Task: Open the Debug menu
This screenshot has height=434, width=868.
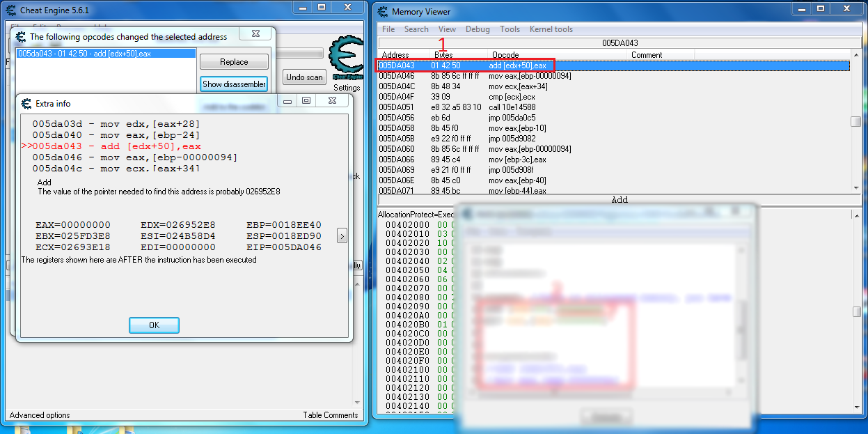Action: tap(478, 29)
